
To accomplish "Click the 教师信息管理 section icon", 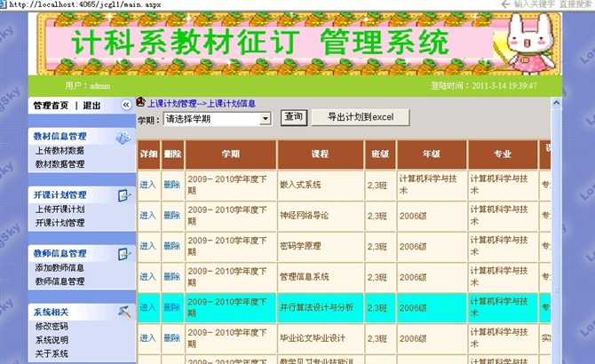I will tap(123, 254).
